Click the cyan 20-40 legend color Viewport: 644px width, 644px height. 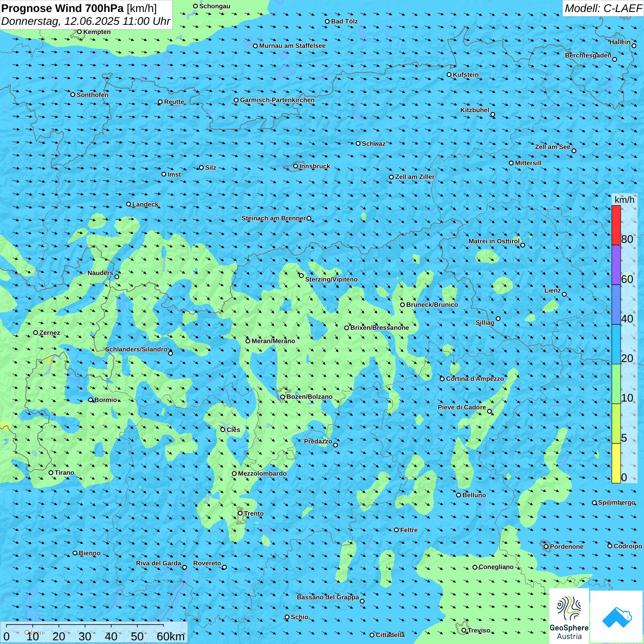tap(616, 345)
